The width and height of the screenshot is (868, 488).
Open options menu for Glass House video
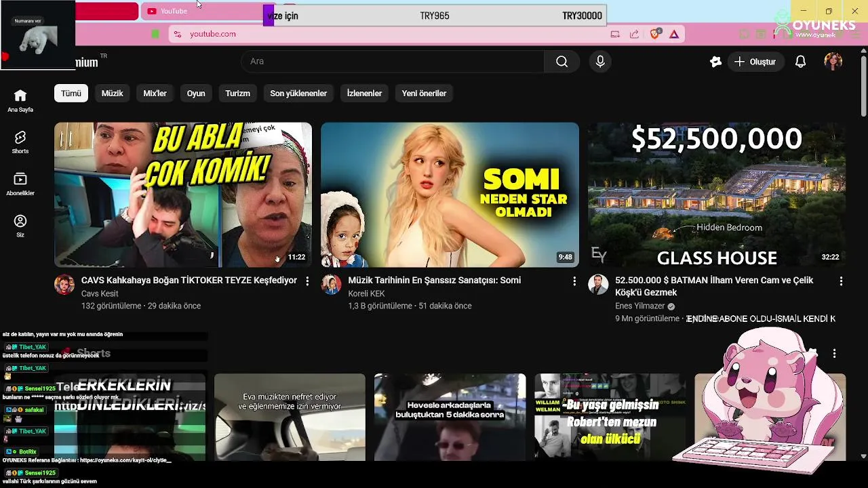pos(841,281)
